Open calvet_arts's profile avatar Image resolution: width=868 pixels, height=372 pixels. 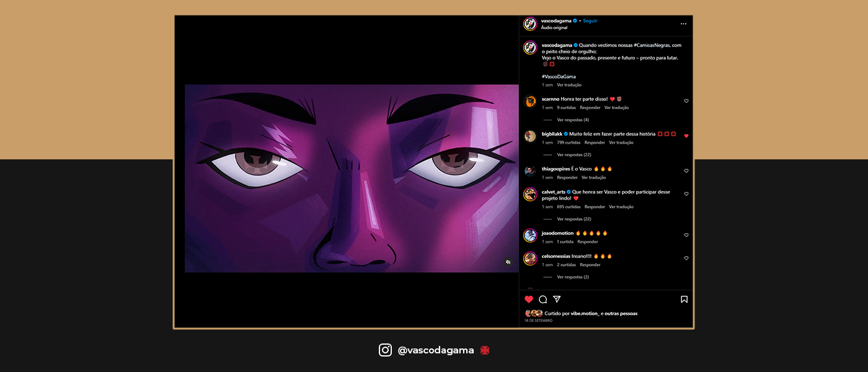(x=530, y=195)
